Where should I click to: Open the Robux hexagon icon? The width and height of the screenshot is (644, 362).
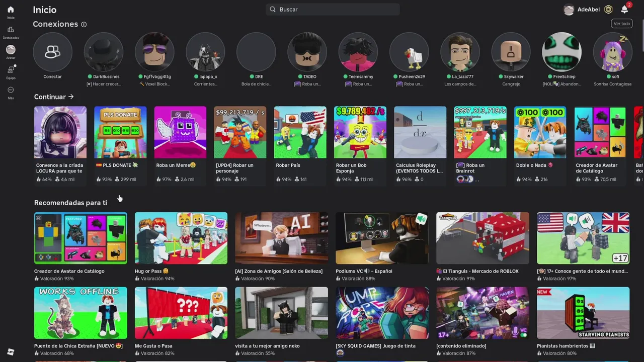point(608,10)
